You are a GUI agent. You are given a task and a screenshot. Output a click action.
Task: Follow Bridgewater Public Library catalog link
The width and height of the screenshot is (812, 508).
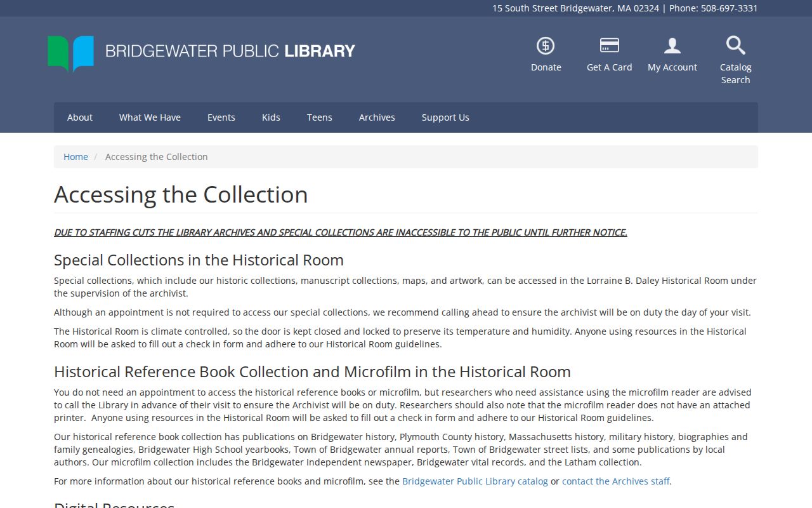coord(475,481)
